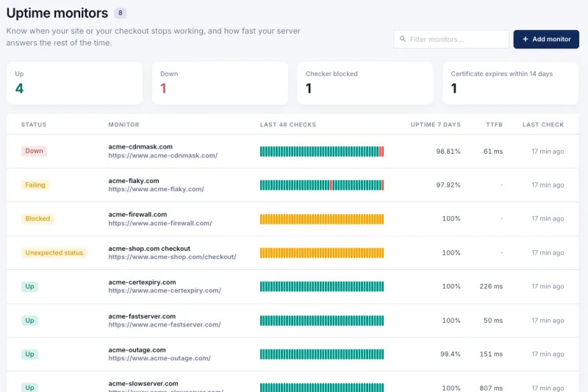Click the orange checks bar for acme-firewall.com
This screenshot has height=392, width=588.
pos(322,219)
